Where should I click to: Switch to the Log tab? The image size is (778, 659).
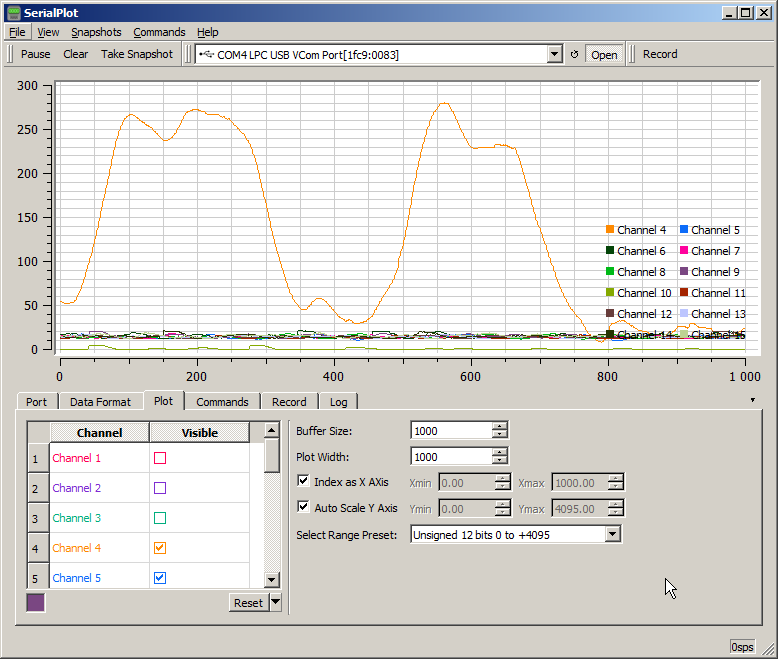pyautogui.click(x=339, y=401)
